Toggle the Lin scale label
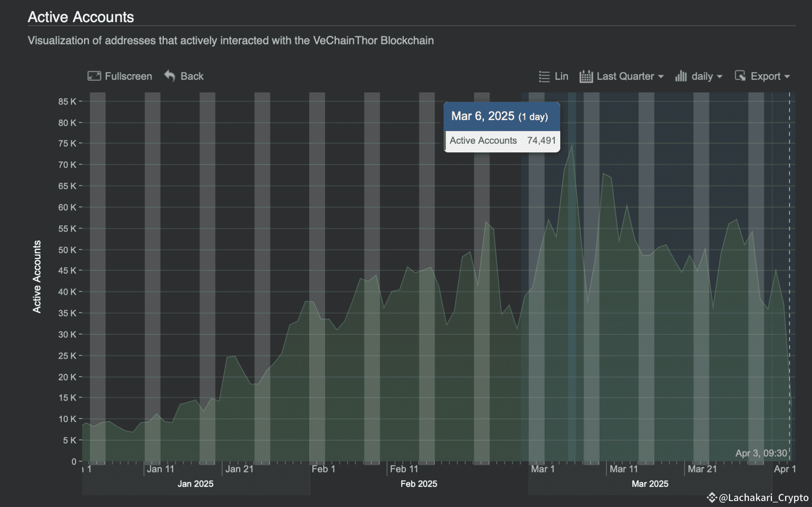The width and height of the screenshot is (812, 507). 561,76
